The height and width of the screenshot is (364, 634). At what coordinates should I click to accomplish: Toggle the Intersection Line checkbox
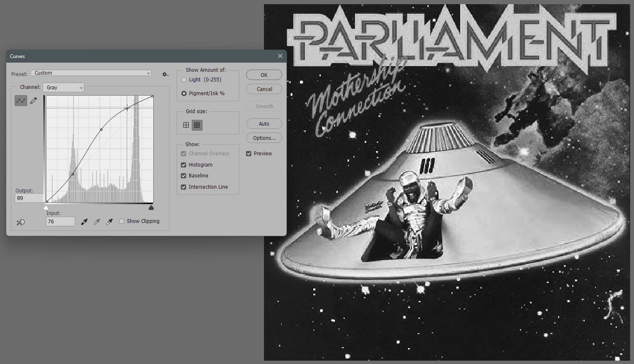coord(183,187)
